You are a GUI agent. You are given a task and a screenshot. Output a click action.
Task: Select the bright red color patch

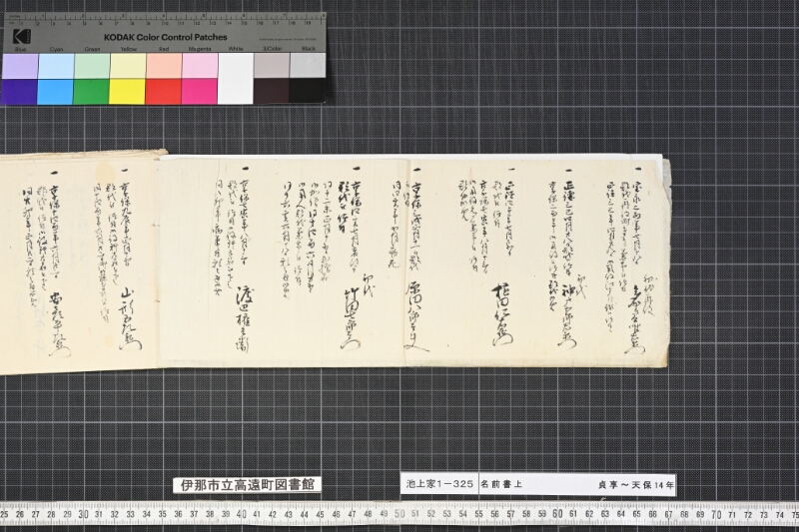pyautogui.click(x=163, y=91)
